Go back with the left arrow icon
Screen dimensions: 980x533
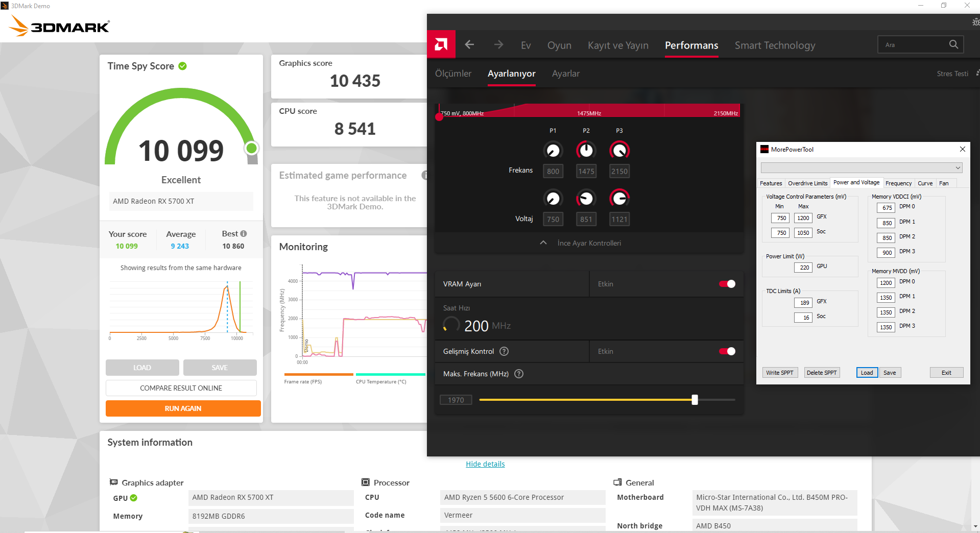(x=470, y=45)
